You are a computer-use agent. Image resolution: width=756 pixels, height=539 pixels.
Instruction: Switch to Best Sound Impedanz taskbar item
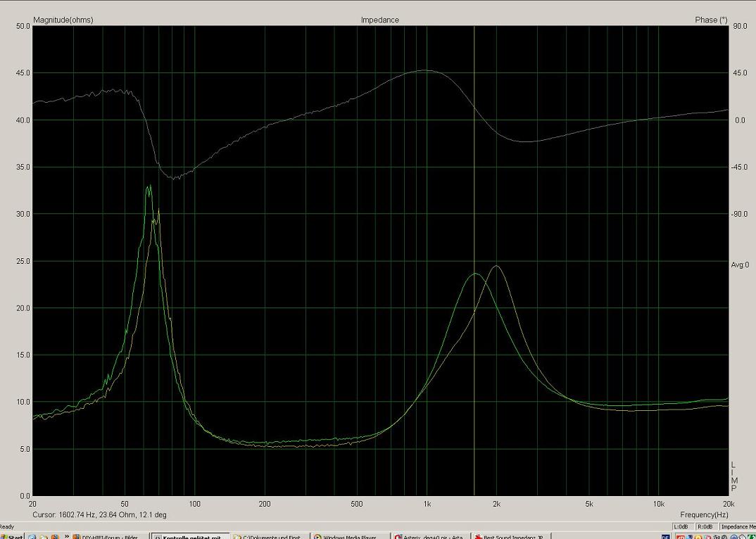tap(511, 536)
